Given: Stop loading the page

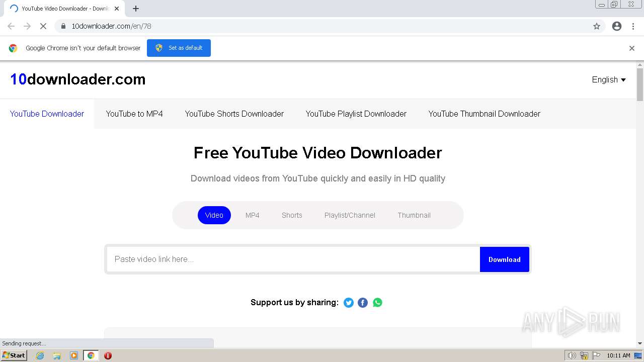Looking at the screenshot, I should pos(43,26).
